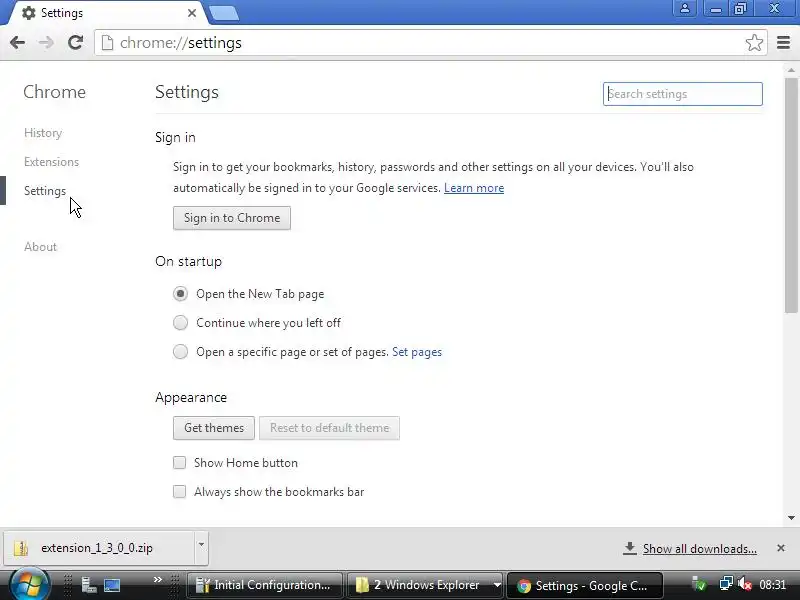800x600 pixels.
Task: Close the downloads bar
Action: tap(781, 548)
